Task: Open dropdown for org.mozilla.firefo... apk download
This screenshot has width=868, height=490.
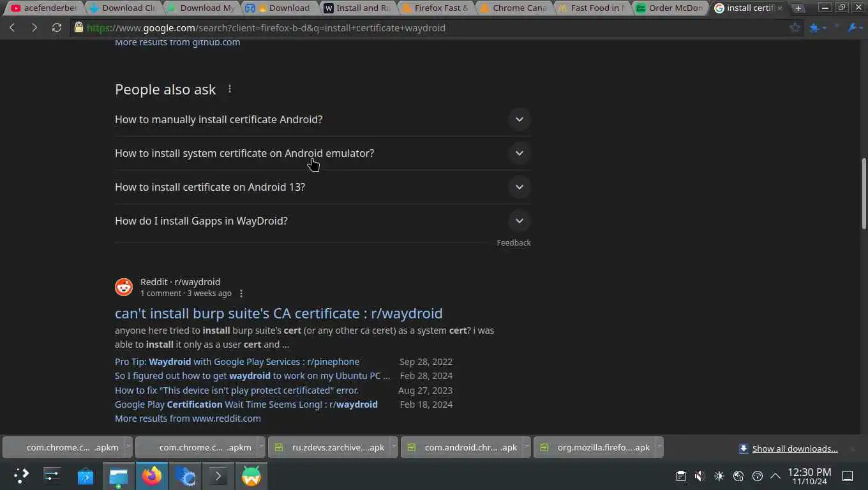Action: (659, 447)
